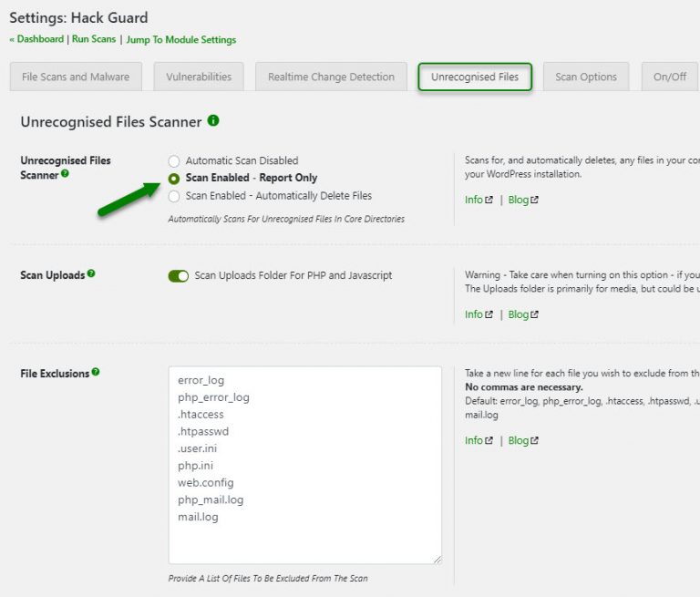
Task: Click mail.log entry at list end
Action: (198, 517)
